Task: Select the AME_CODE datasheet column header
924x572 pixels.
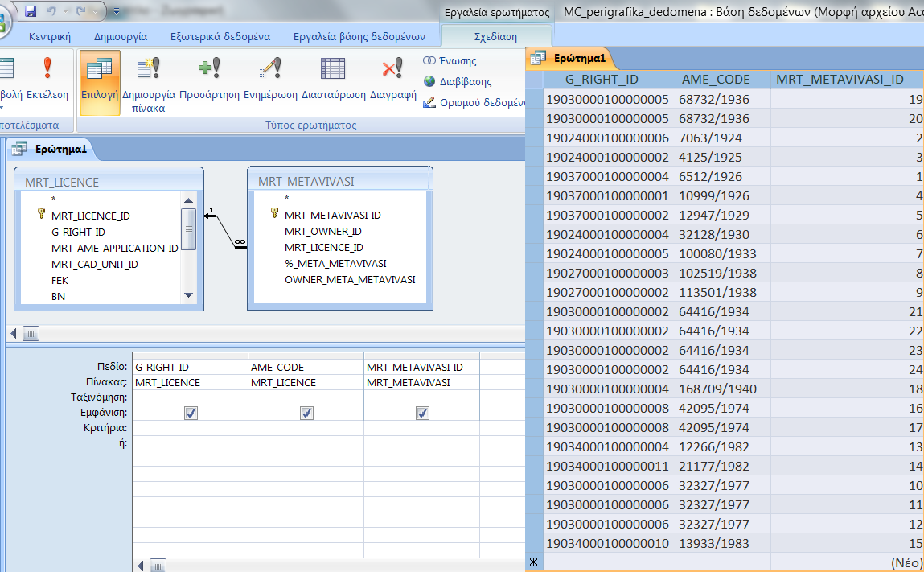Action: [x=722, y=80]
